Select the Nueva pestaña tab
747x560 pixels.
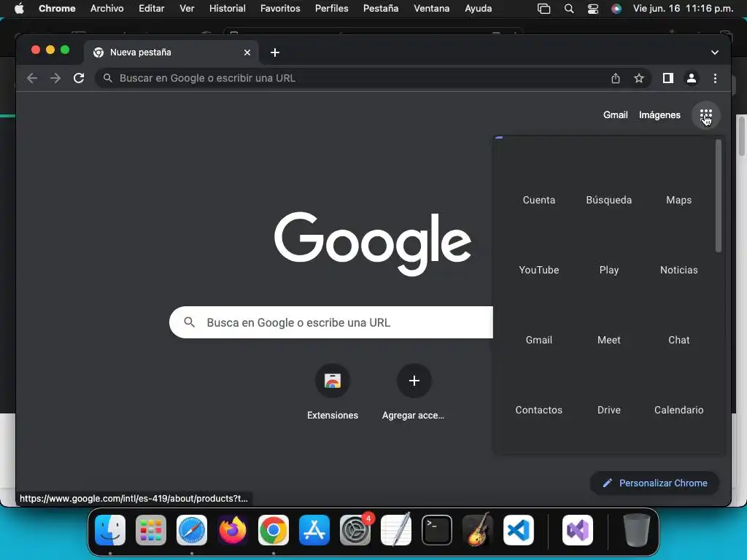[x=171, y=52]
